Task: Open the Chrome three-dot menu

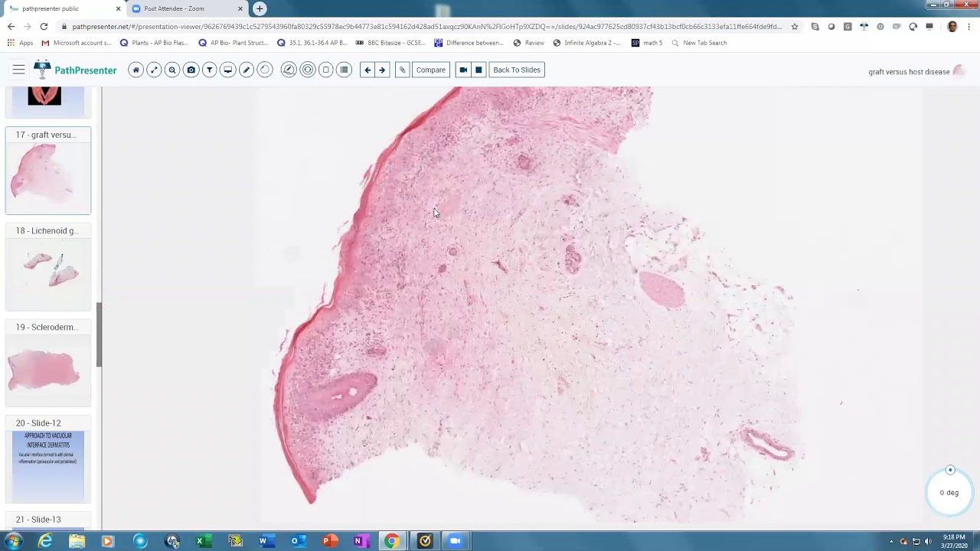Action: (x=969, y=26)
